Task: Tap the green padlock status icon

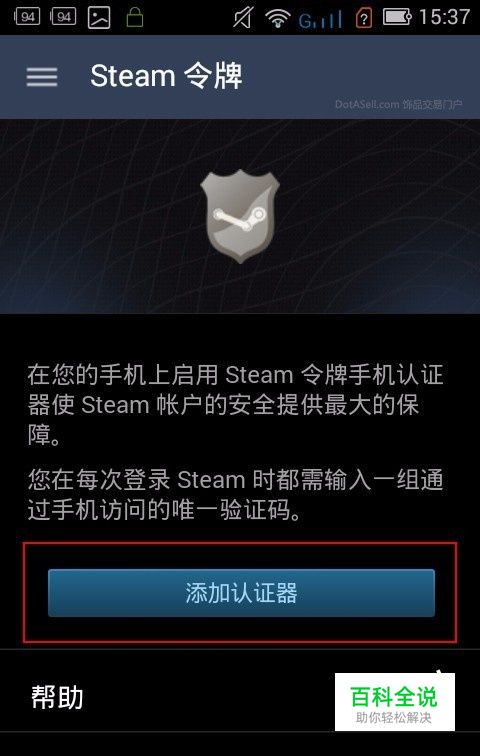Action: click(x=135, y=17)
